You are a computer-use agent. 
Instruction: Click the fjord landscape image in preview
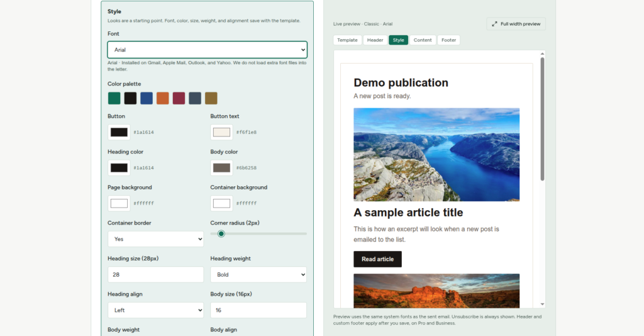click(x=436, y=154)
